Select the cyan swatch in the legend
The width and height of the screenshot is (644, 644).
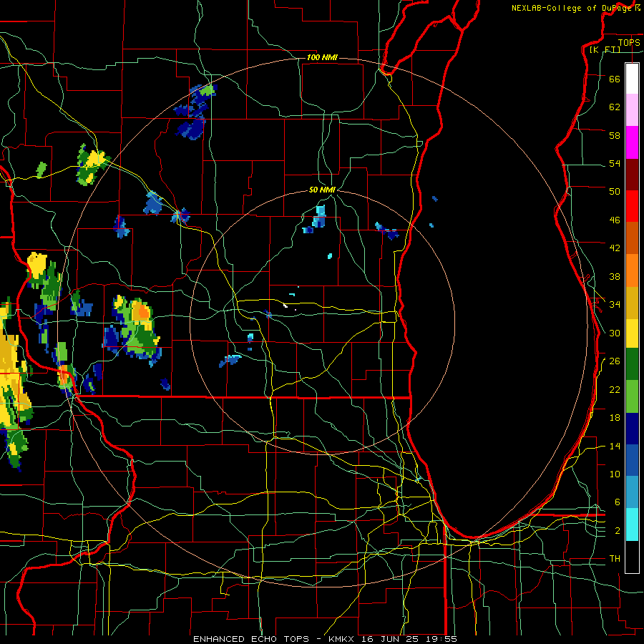[632, 525]
